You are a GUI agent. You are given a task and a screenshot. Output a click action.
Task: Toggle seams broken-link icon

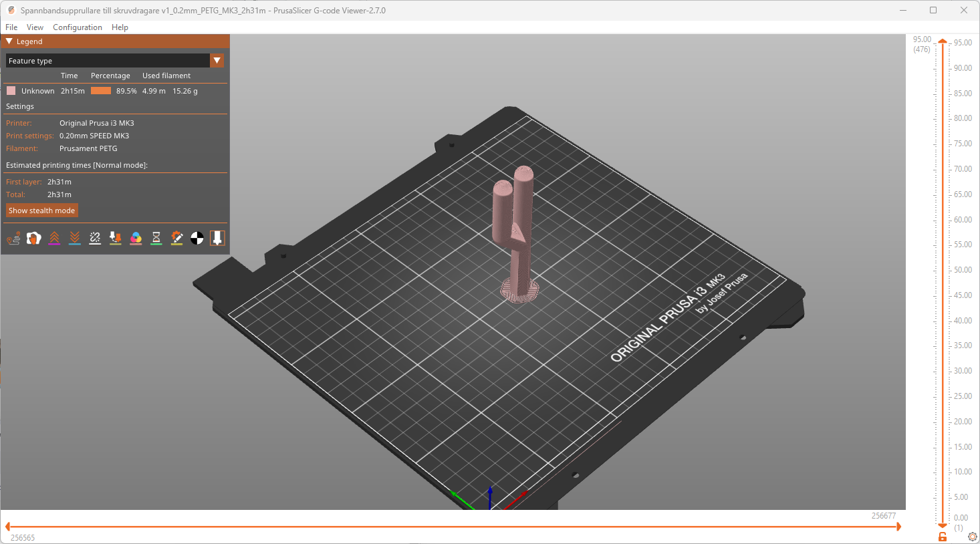pyautogui.click(x=95, y=238)
